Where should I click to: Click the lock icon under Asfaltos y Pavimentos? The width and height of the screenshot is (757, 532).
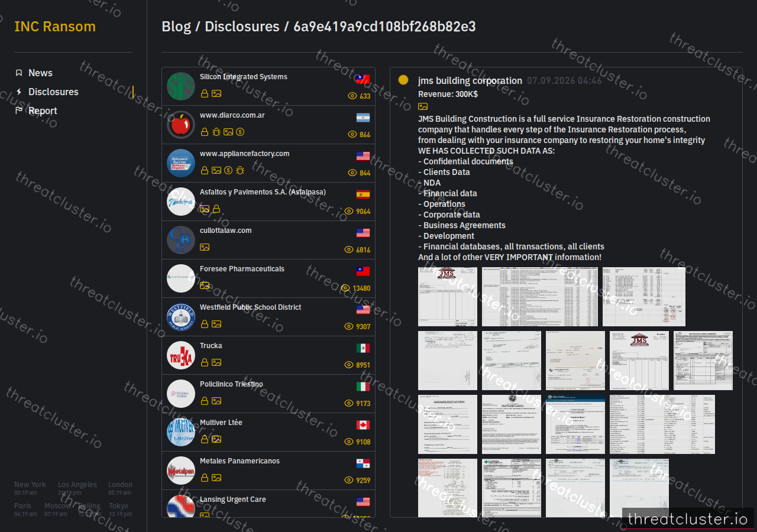tap(216, 209)
